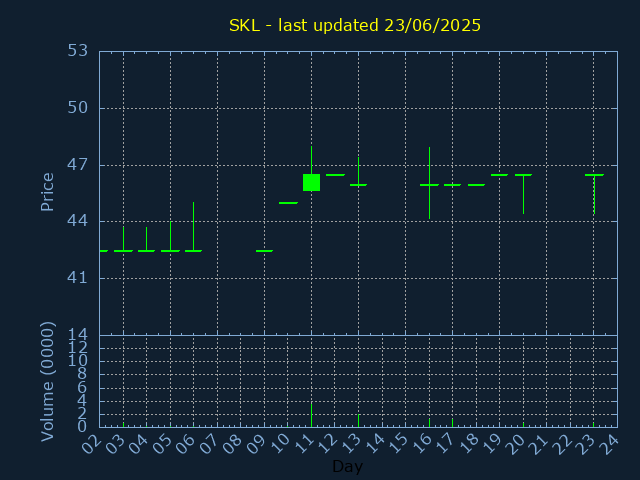
Task: Click the price axis label '53'
Action: (78, 51)
